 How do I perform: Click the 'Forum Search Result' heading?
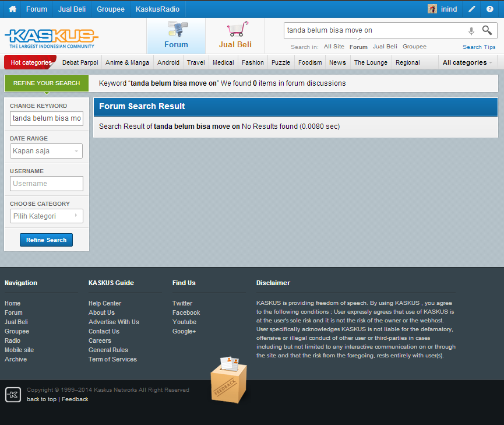click(x=142, y=106)
